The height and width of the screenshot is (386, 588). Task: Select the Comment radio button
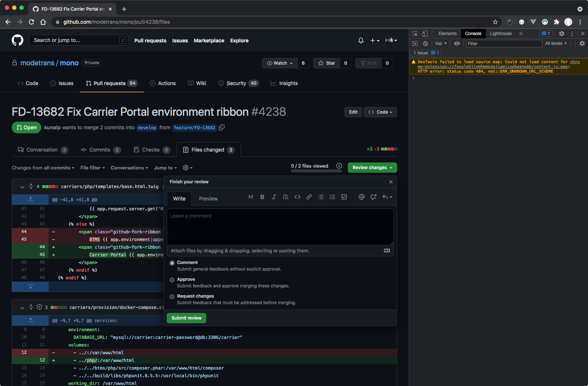[x=172, y=263]
